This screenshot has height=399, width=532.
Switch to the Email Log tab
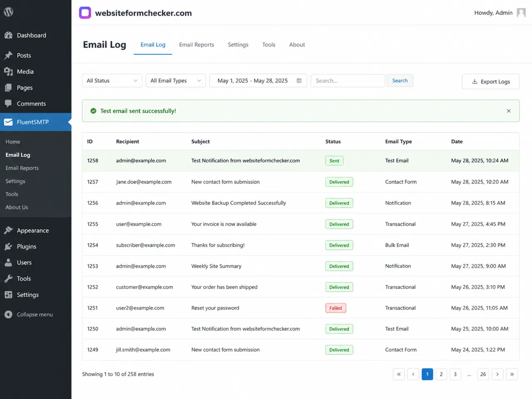153,45
